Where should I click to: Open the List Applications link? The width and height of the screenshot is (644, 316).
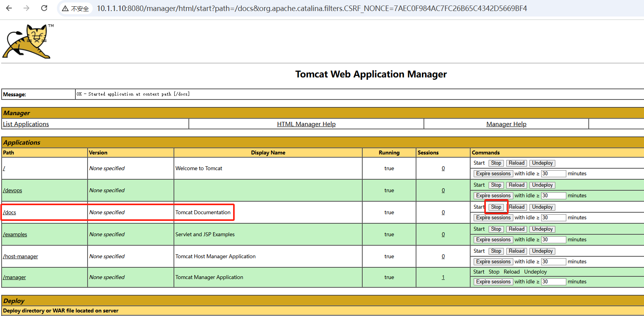(x=26, y=124)
